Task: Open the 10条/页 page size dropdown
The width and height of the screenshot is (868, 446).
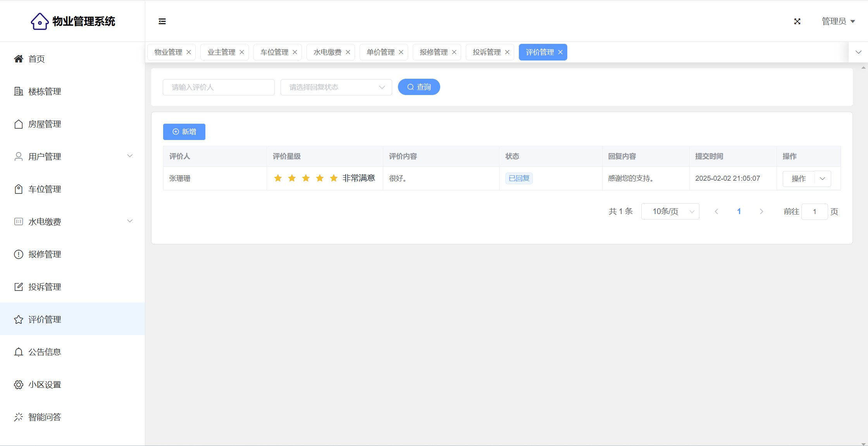Action: pyautogui.click(x=670, y=211)
